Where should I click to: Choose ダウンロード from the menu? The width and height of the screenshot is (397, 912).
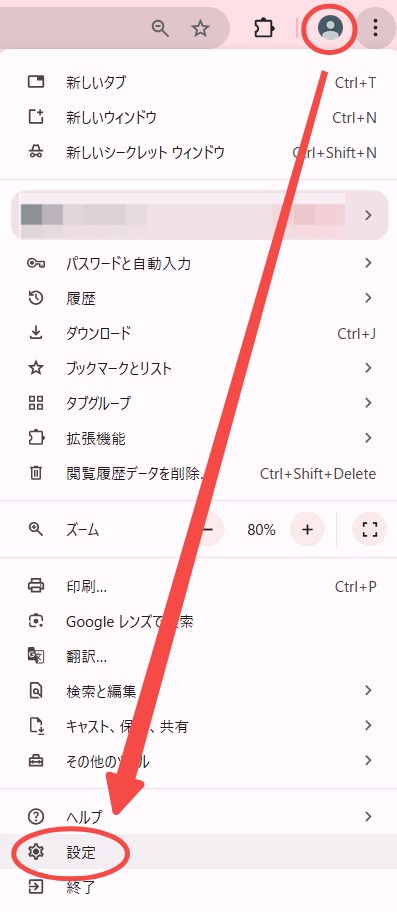[x=198, y=333]
